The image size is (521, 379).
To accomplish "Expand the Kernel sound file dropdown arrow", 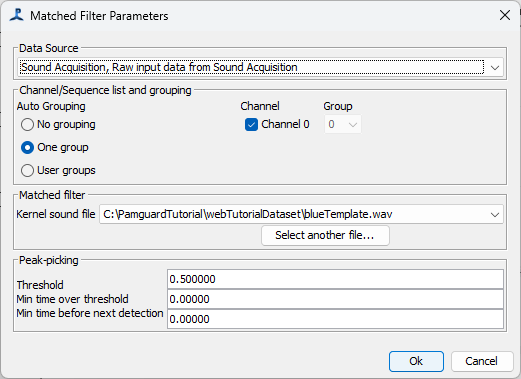I will point(495,214).
